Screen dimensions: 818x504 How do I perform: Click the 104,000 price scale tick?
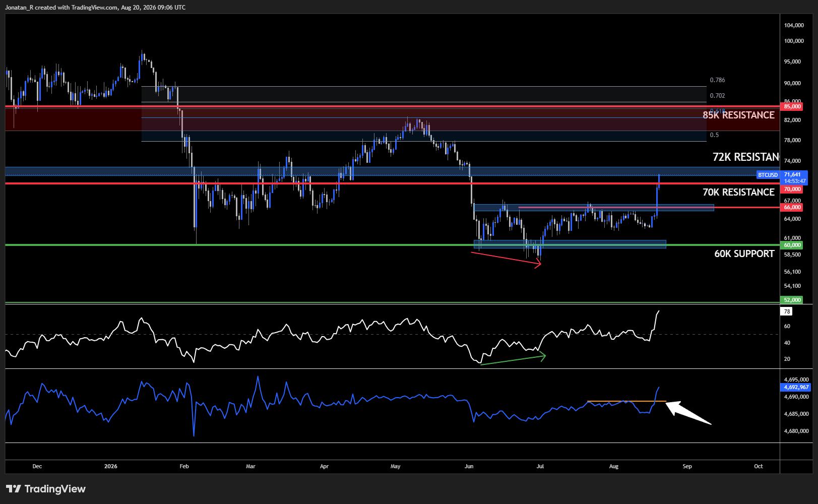(794, 25)
